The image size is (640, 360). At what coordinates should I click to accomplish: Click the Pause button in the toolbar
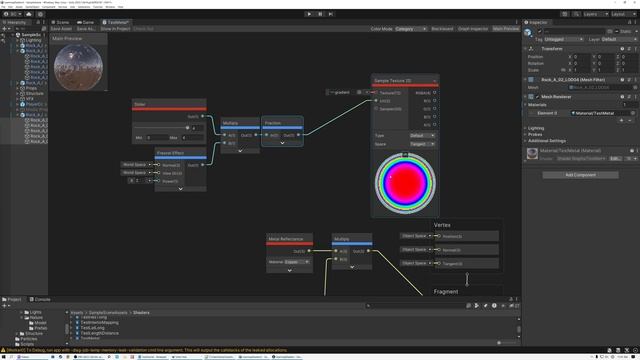pyautogui.click(x=320, y=14)
